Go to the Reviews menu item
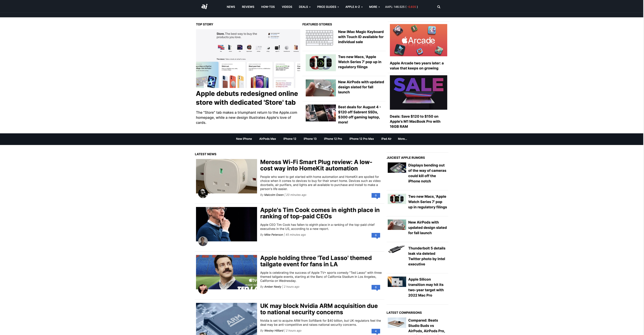Image resolution: width=644 pixels, height=335 pixels. (248, 7)
